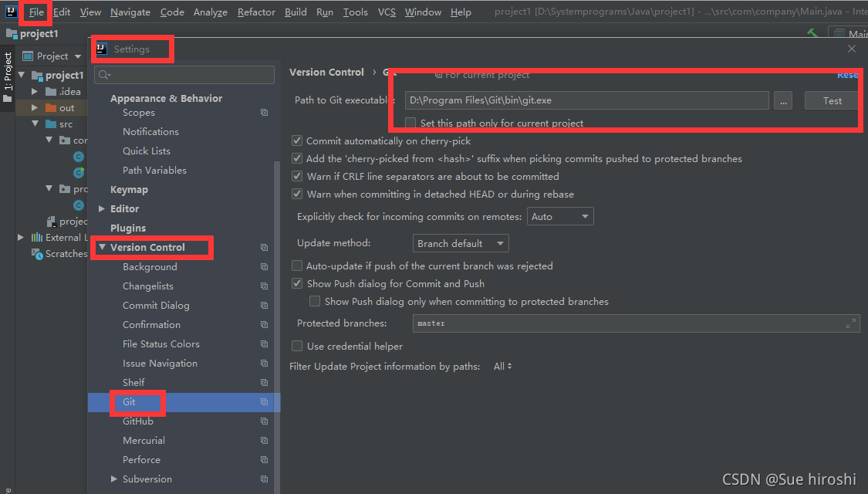The height and width of the screenshot is (494, 868).
Task: Click expand icon in Protected branches field
Action: click(851, 323)
